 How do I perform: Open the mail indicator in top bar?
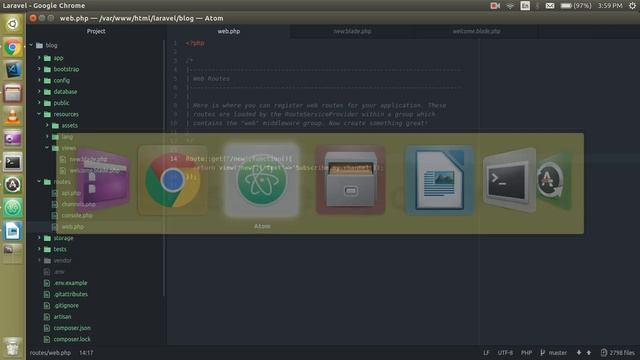coord(550,6)
